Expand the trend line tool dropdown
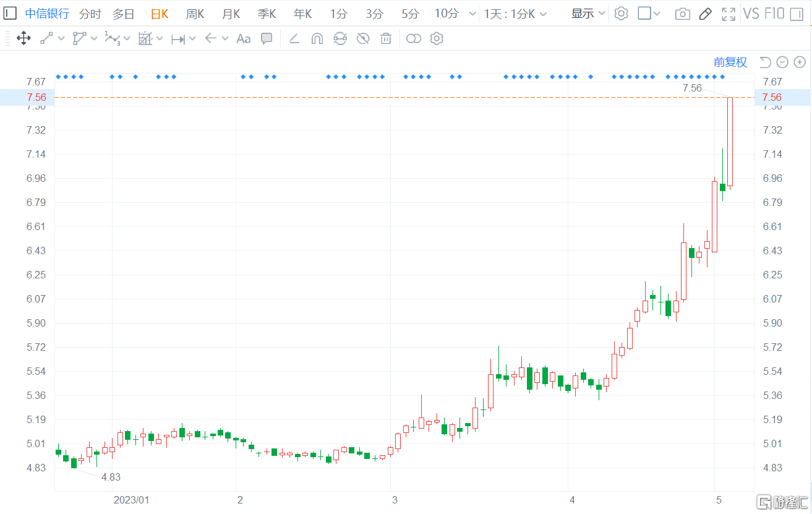 pyautogui.click(x=61, y=38)
